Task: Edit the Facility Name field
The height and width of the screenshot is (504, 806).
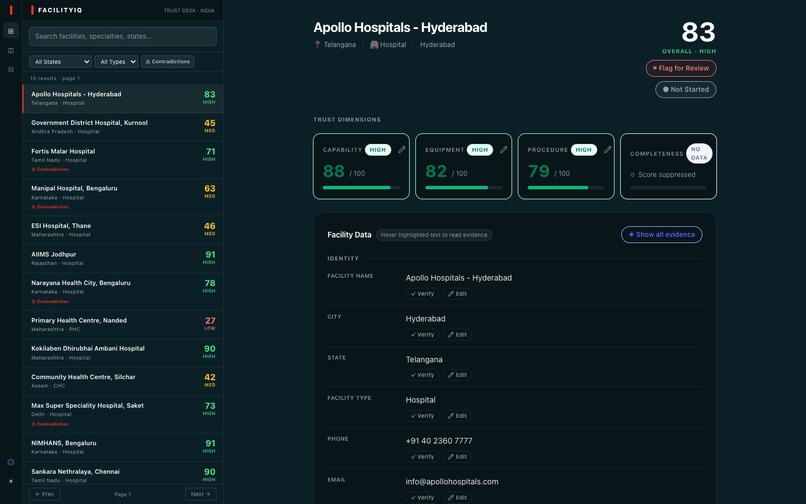Action: [457, 294]
